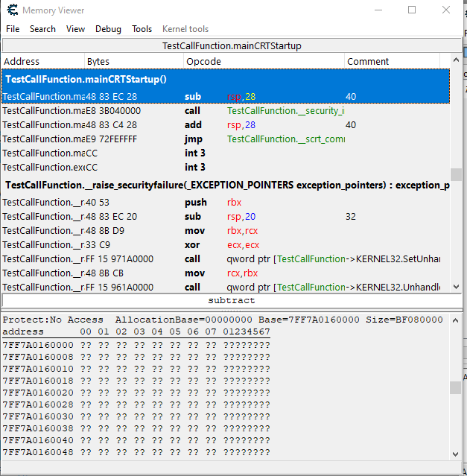Viewport: 467px width, 476px height.
Task: Click hex row address 7FF7A0160030
Action: [x=38, y=416]
